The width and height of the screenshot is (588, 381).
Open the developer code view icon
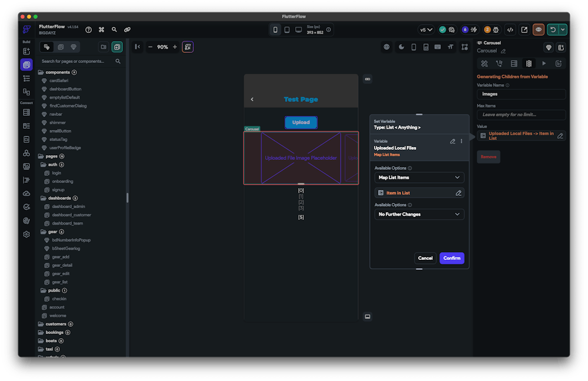(510, 29)
